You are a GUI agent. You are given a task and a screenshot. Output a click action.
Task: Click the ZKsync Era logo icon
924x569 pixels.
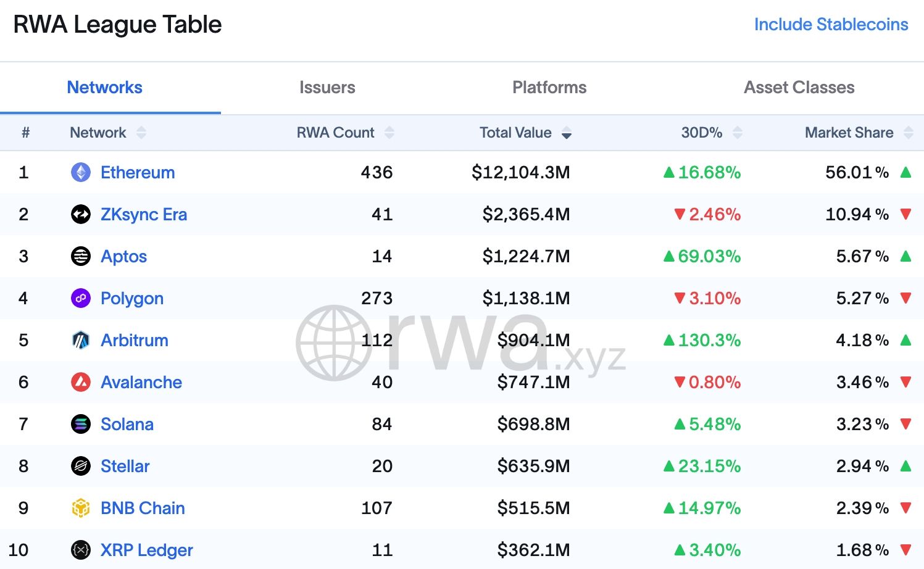click(81, 214)
